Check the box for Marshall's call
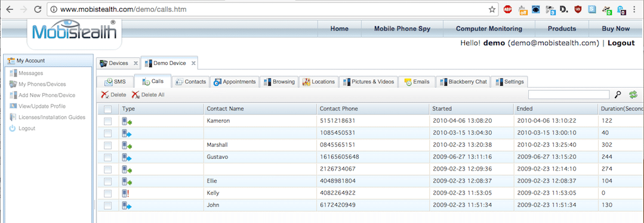 107,145
